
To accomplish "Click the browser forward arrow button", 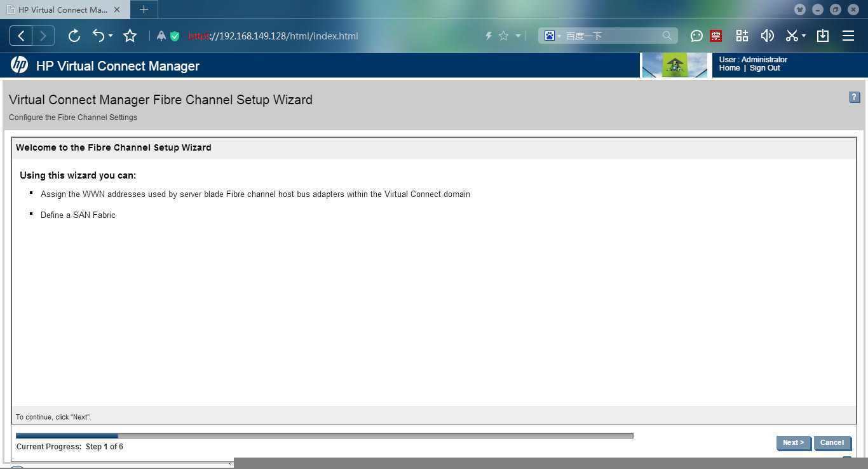I will tap(43, 36).
